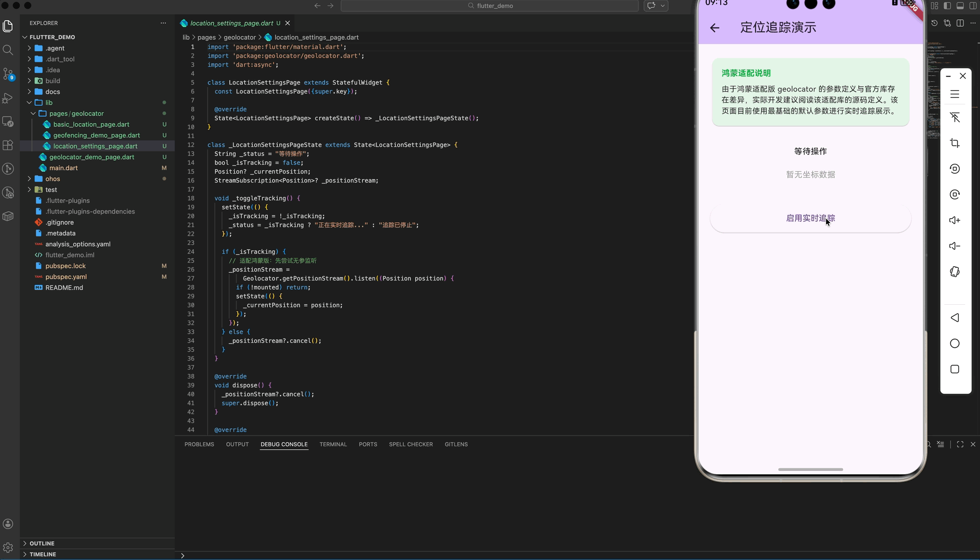980x560 pixels.
Task: Maximize the debug console panel
Action: point(960,444)
